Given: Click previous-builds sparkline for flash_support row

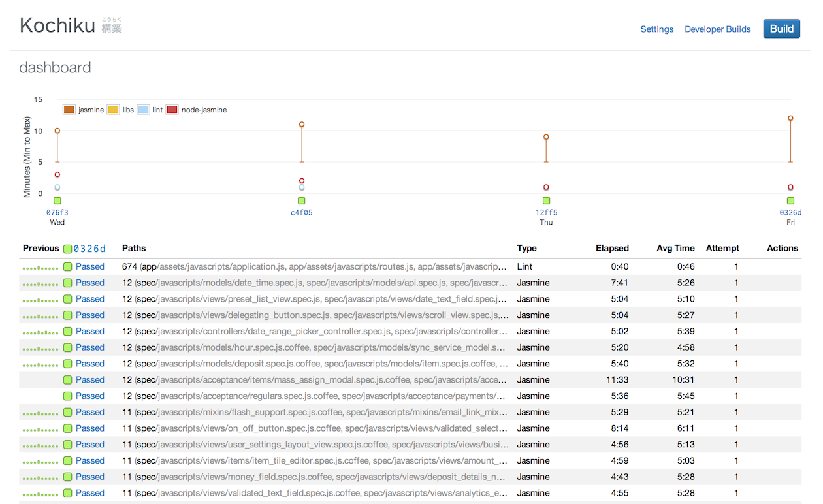Looking at the screenshot, I should (x=40, y=413).
